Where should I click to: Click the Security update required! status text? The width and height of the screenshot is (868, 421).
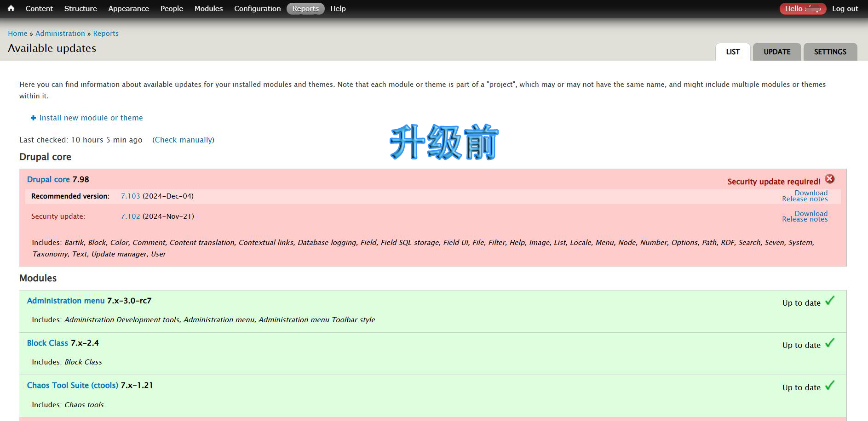(x=774, y=182)
